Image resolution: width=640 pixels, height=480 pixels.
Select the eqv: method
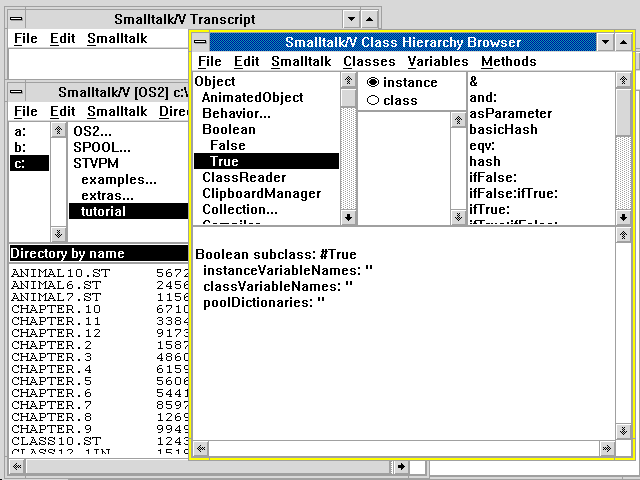(482, 145)
